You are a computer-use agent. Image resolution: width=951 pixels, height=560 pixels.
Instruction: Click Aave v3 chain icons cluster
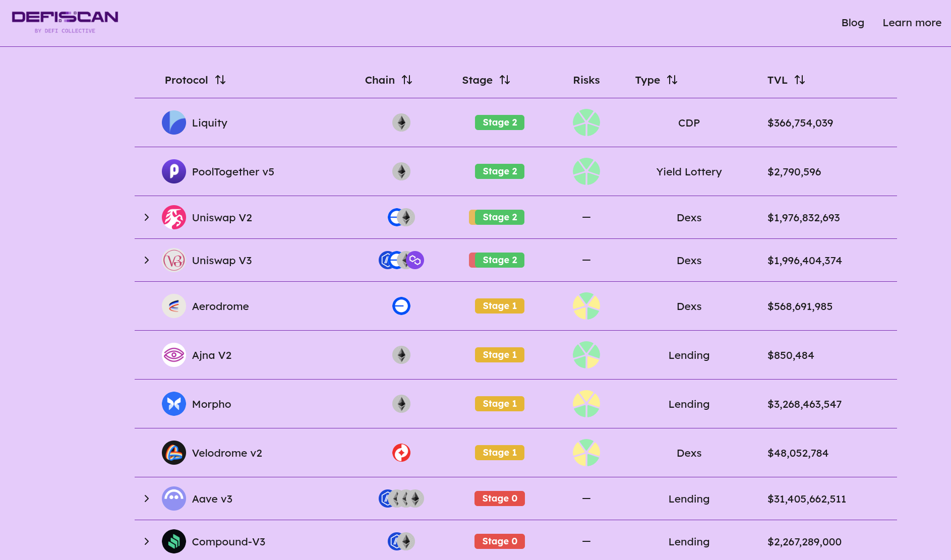(x=401, y=499)
